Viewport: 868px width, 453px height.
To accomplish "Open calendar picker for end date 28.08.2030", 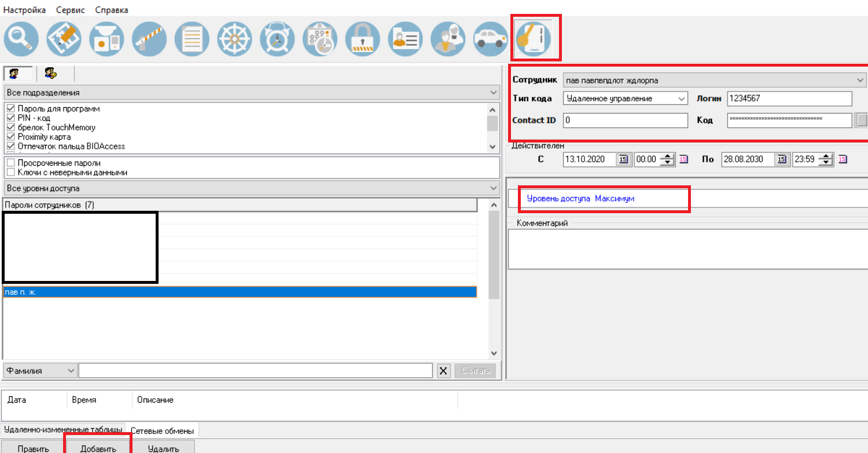I will [x=782, y=159].
